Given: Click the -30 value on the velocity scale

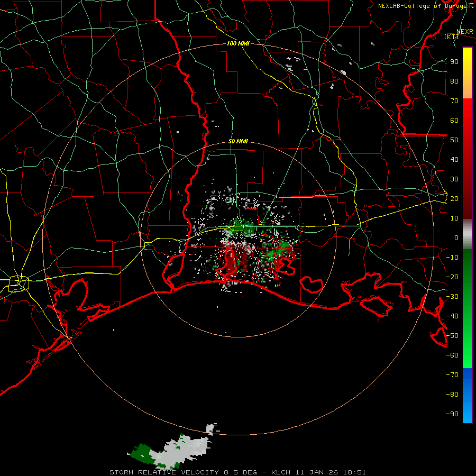Looking at the screenshot, I should point(452,297).
